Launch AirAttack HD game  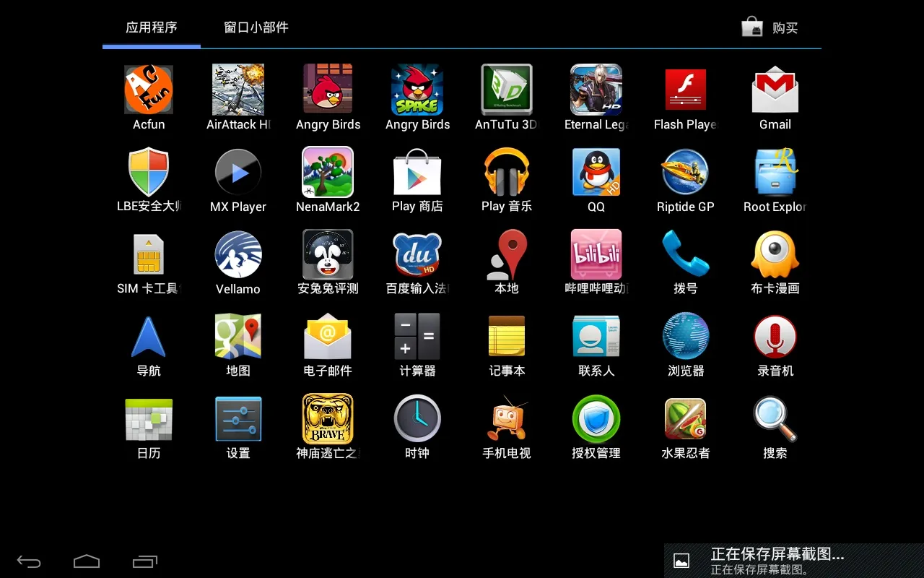tap(238, 90)
